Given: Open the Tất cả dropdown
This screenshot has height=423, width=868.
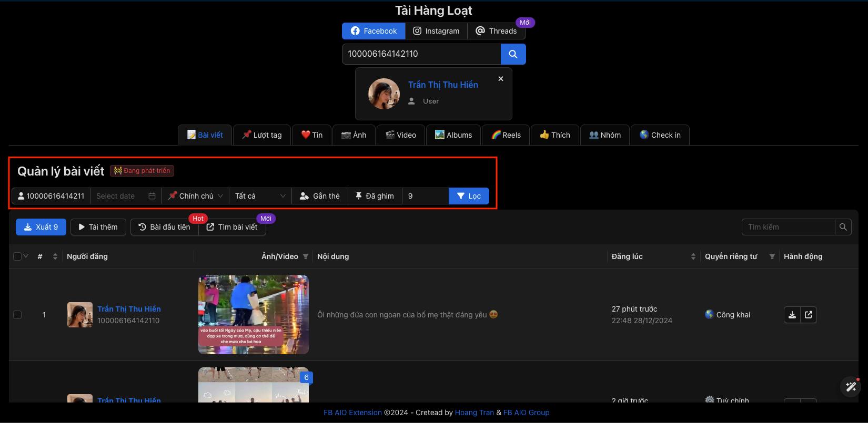Looking at the screenshot, I should (260, 196).
